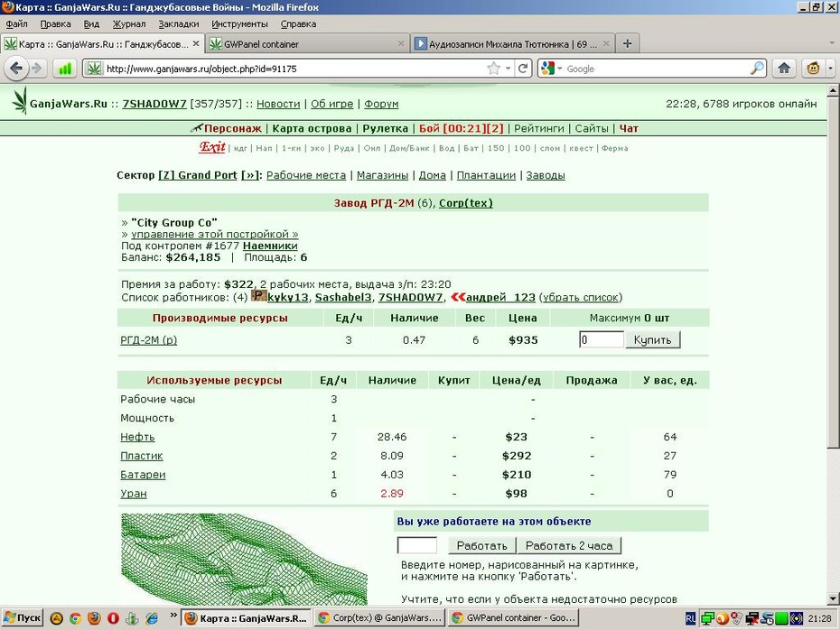Click the captcha number input field
The height and width of the screenshot is (630, 840).
point(416,545)
